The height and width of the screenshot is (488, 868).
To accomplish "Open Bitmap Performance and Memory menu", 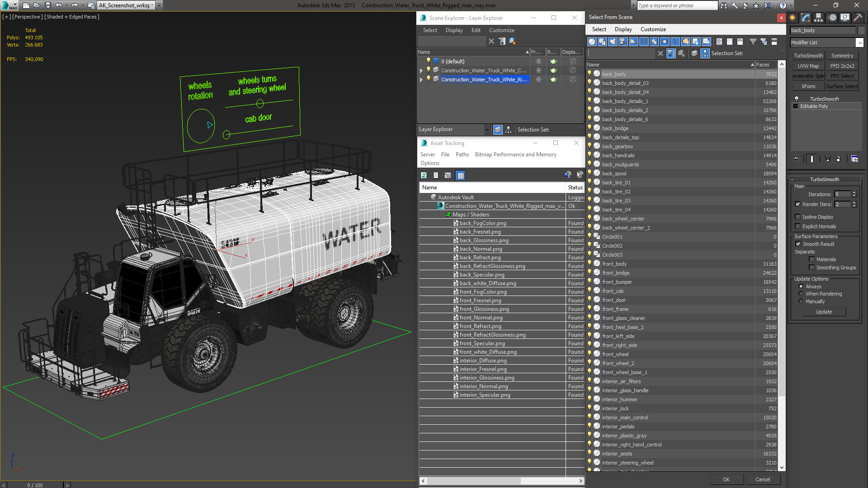I will pos(515,155).
